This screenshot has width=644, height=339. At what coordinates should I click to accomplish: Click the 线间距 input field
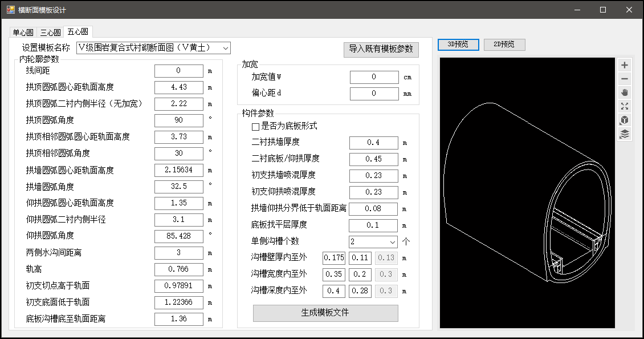tap(178, 71)
